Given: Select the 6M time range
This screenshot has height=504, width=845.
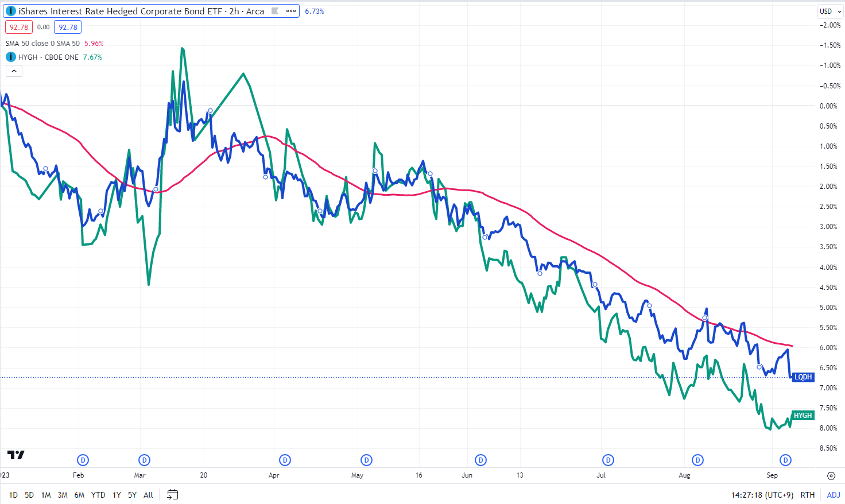Looking at the screenshot, I should click(79, 495).
